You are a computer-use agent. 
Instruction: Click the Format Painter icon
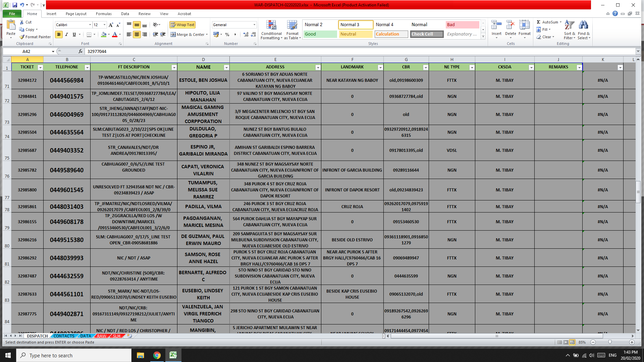click(x=22, y=37)
